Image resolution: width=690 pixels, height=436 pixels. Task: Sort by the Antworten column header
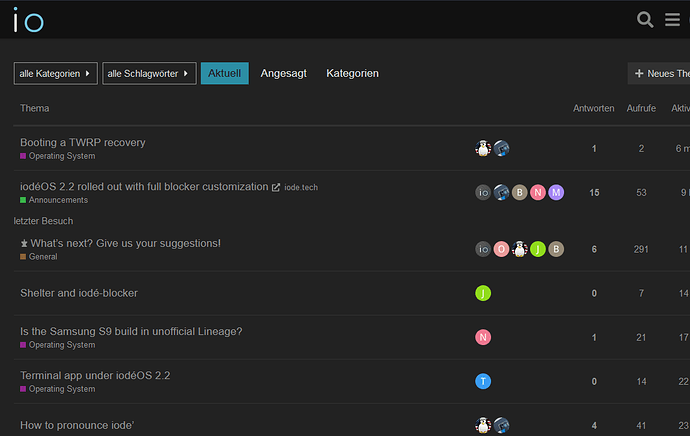(x=593, y=108)
